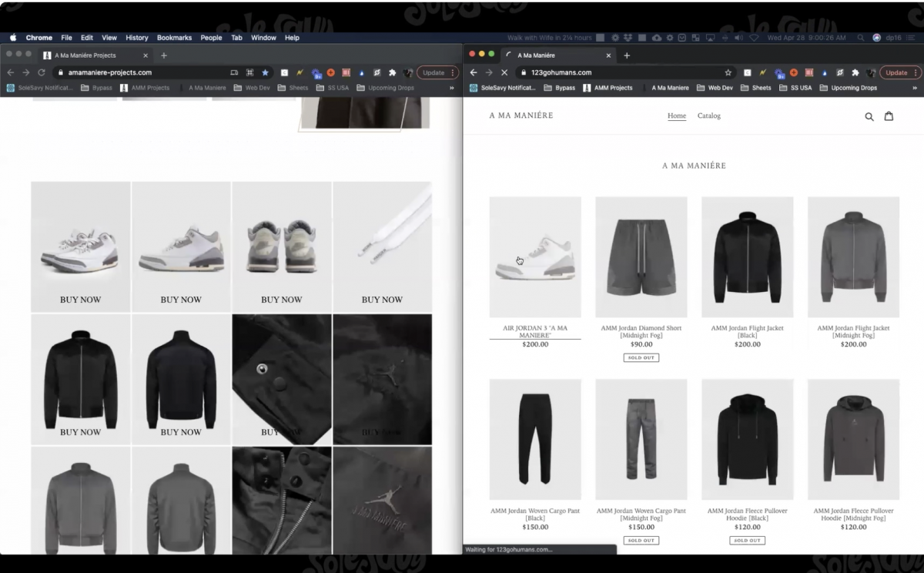
Task: Open the Extensions puzzle icon in left window
Action: click(x=392, y=72)
